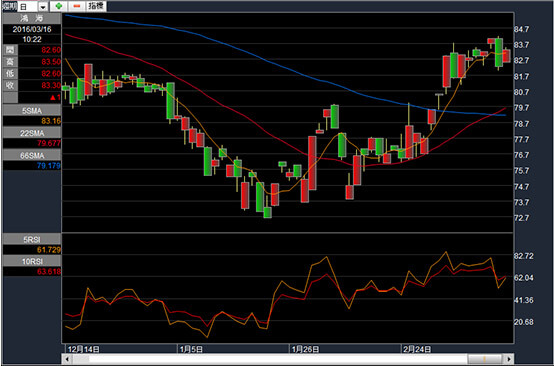The height and width of the screenshot is (366, 554).
Task: Click the 12月14日 date axis label
Action: tap(83, 349)
